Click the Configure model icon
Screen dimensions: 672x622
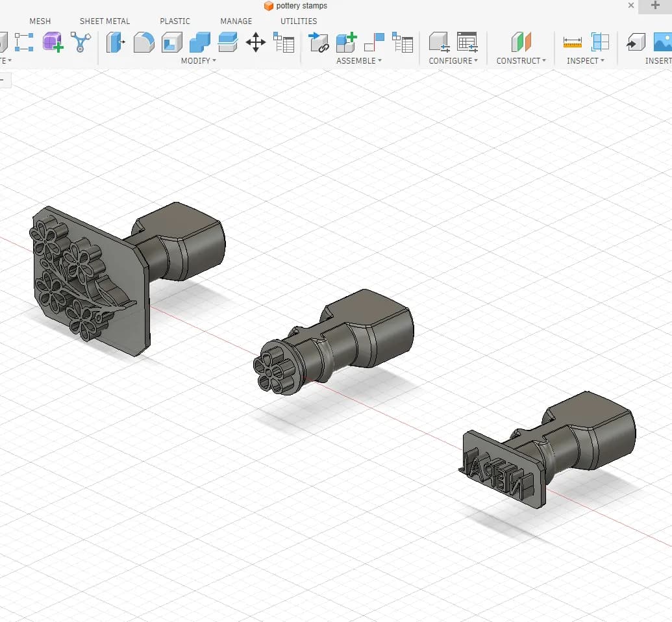click(x=440, y=42)
